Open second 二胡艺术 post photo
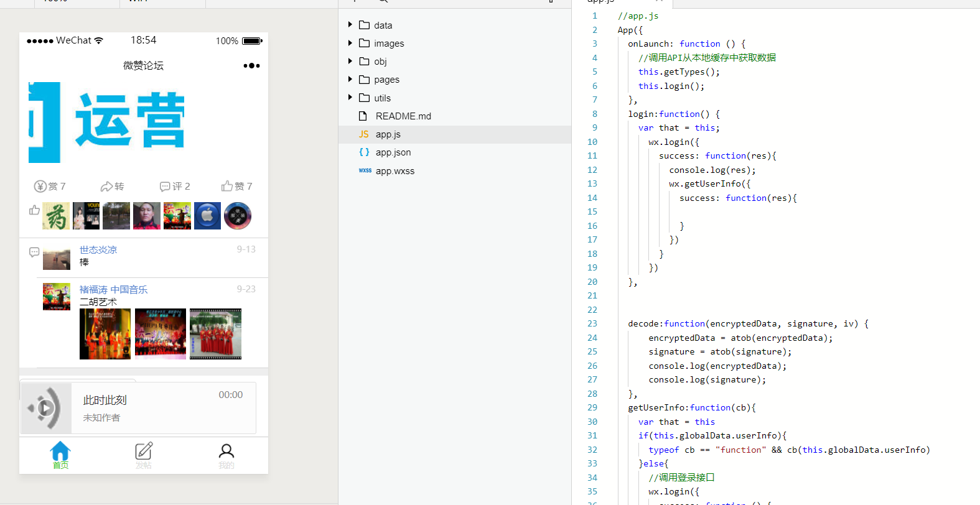Image resolution: width=980 pixels, height=505 pixels. (x=161, y=334)
